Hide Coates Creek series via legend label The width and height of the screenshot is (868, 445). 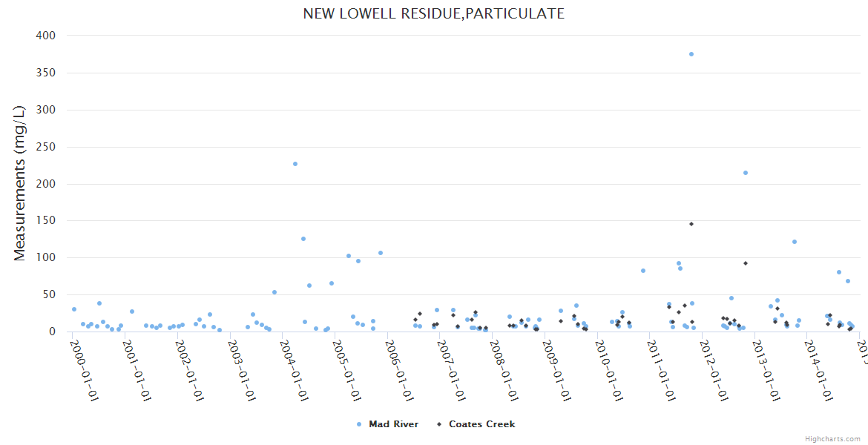coord(481,424)
